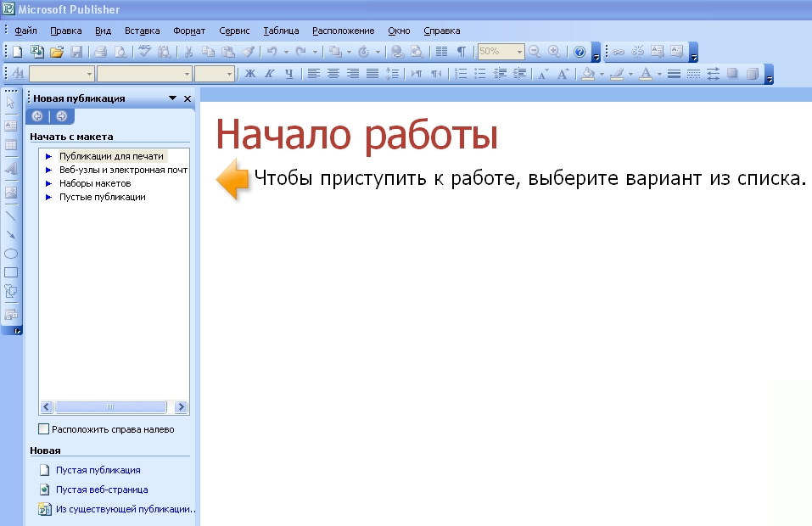This screenshot has height=526, width=812.
Task: Open the Line Color brush button
Action: (x=617, y=74)
